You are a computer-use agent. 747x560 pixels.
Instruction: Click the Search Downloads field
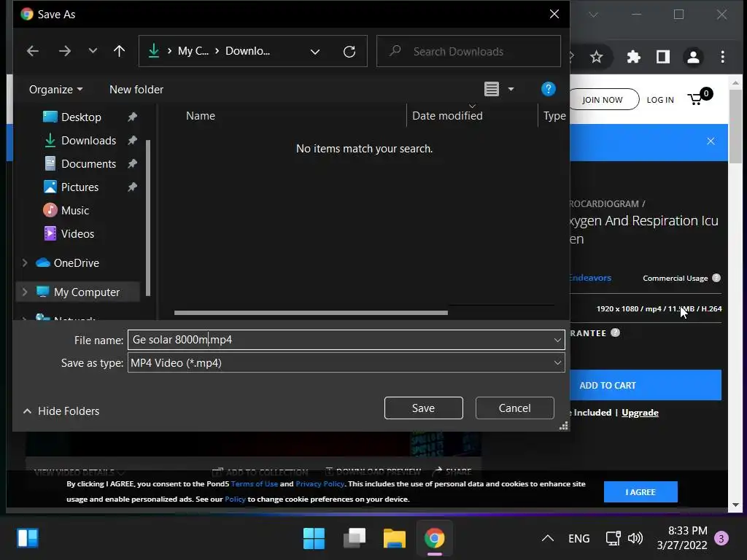coord(468,51)
